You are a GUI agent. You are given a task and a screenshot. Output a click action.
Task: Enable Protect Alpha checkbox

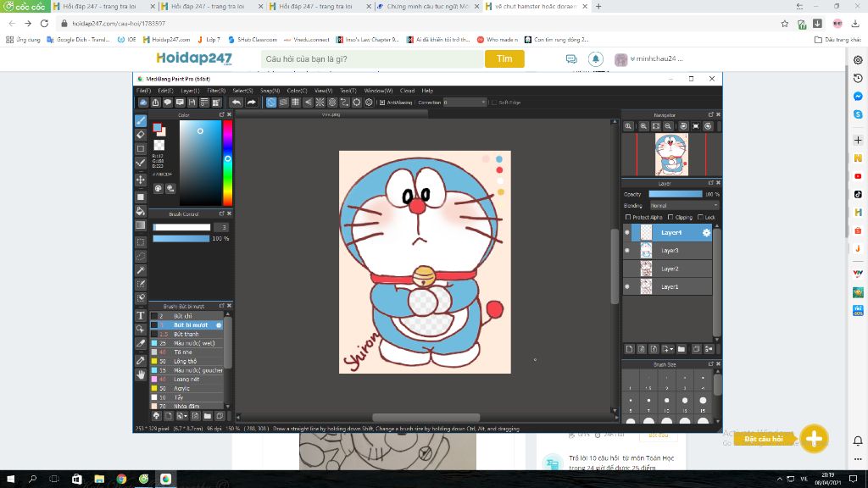[628, 218]
